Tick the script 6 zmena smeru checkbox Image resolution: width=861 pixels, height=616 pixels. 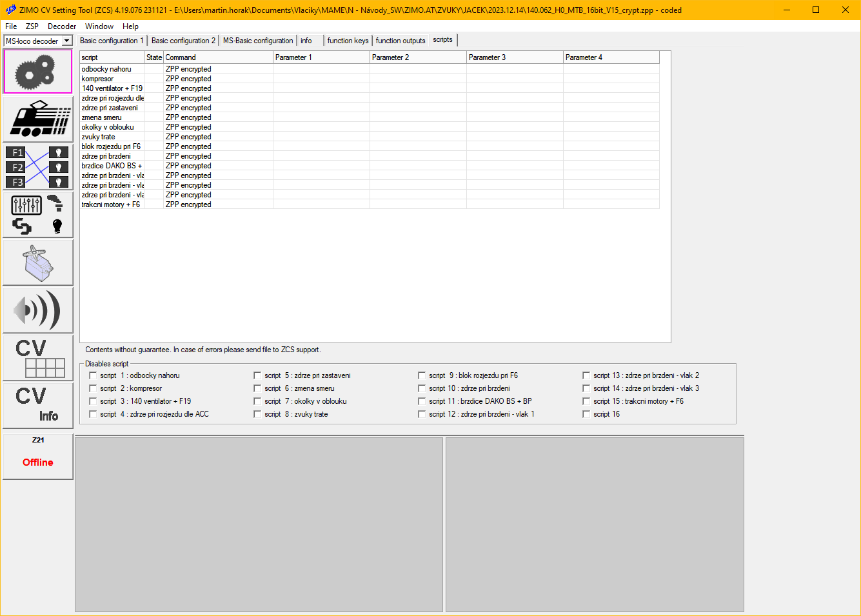(x=257, y=388)
